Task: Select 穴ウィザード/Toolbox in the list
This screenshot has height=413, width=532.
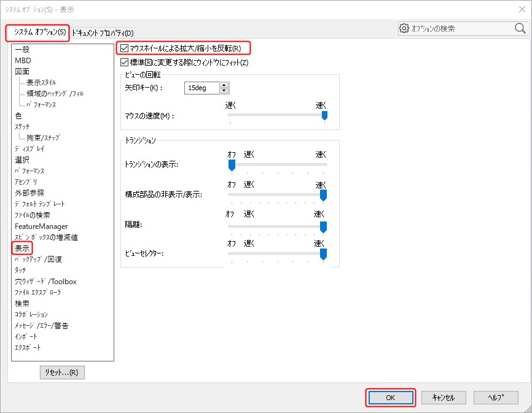Action: coord(46,281)
